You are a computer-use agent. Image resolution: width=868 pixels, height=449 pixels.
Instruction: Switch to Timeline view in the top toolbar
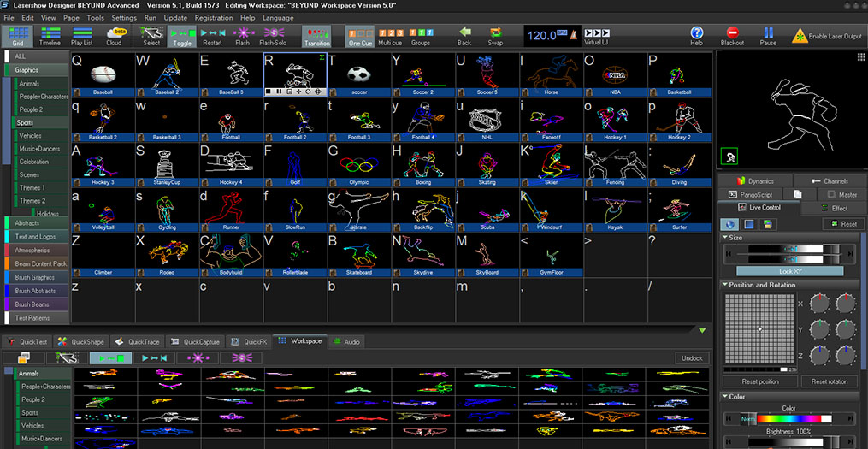click(50, 36)
